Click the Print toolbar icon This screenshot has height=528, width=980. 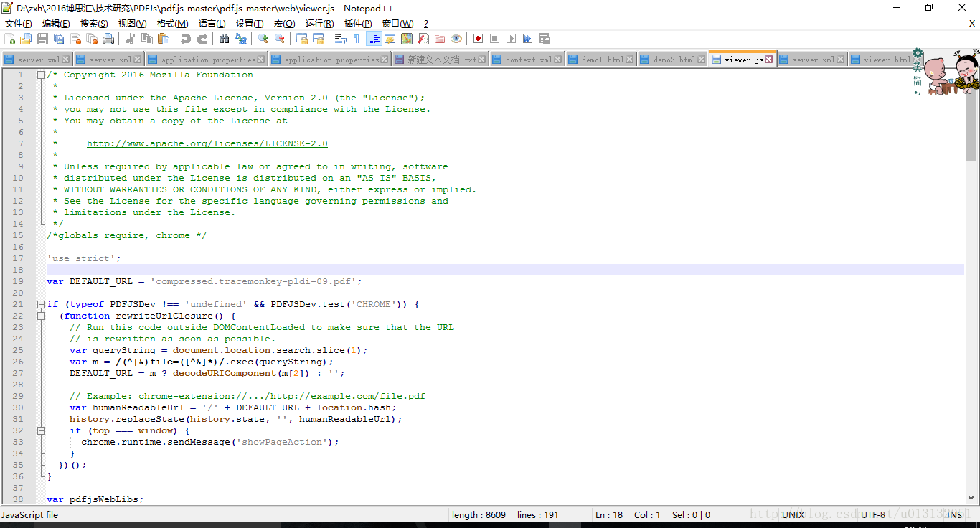pyautogui.click(x=108, y=39)
